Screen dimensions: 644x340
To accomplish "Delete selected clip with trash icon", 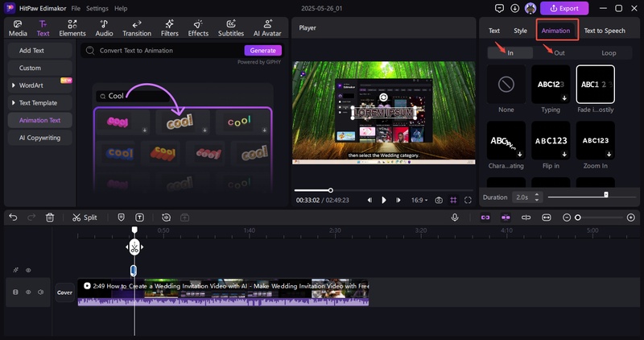I will [x=50, y=217].
